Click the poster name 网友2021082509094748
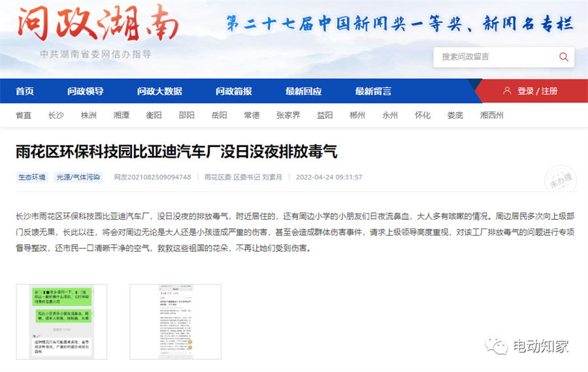The image size is (588, 372). pos(153,178)
